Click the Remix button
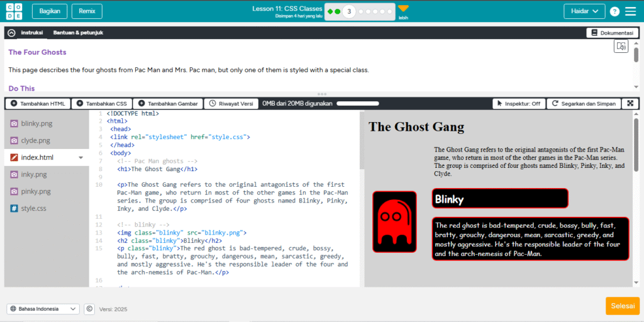644x322 pixels. [87, 11]
